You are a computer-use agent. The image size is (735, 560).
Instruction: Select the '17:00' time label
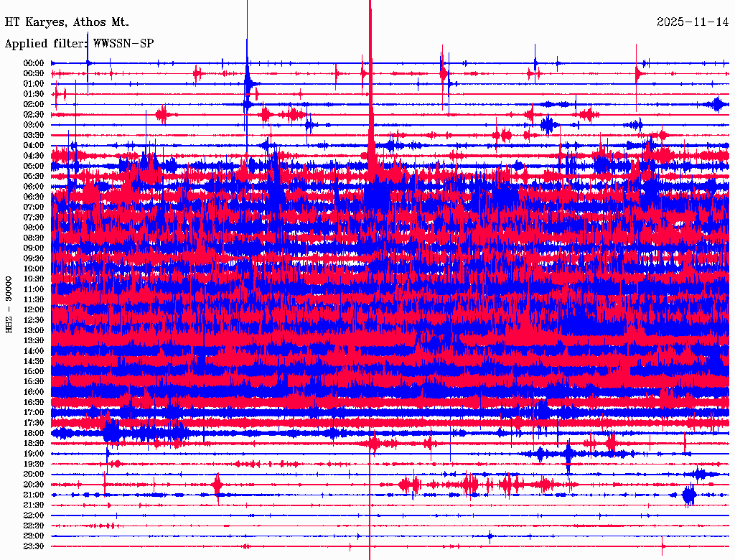point(34,413)
